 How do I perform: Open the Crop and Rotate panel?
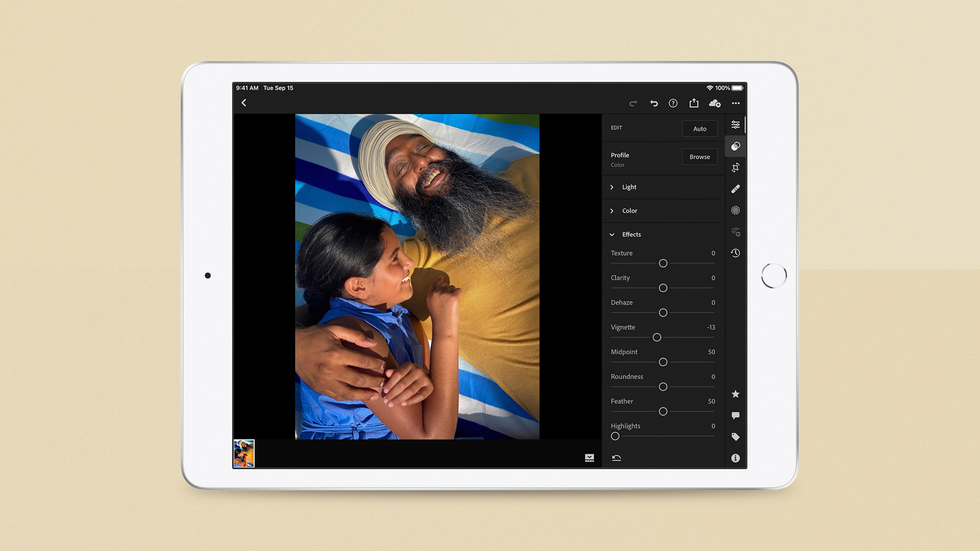coord(736,167)
